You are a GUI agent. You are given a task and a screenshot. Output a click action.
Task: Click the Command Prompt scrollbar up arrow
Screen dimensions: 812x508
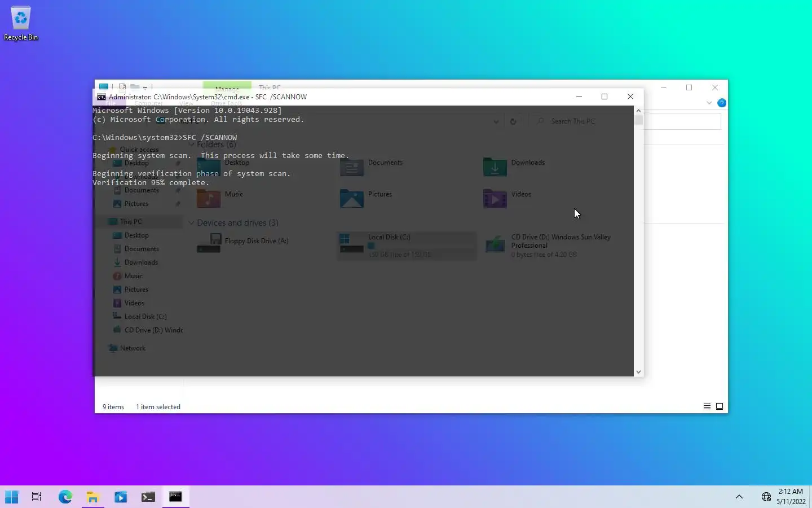click(x=638, y=111)
